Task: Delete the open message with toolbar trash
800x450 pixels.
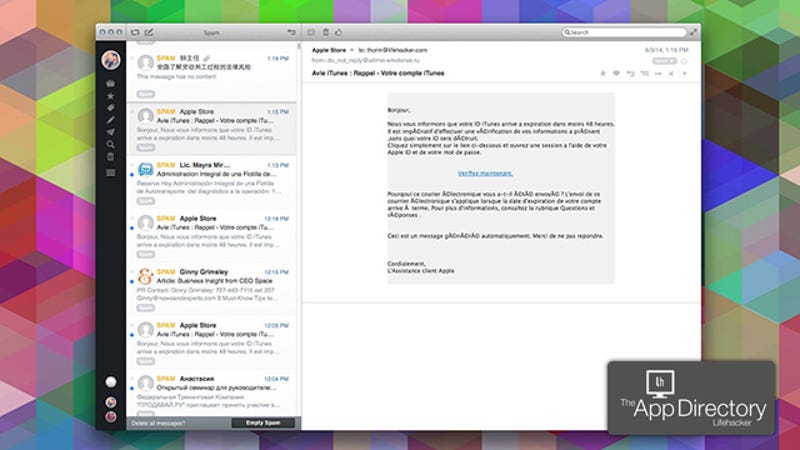Action: coord(326,32)
